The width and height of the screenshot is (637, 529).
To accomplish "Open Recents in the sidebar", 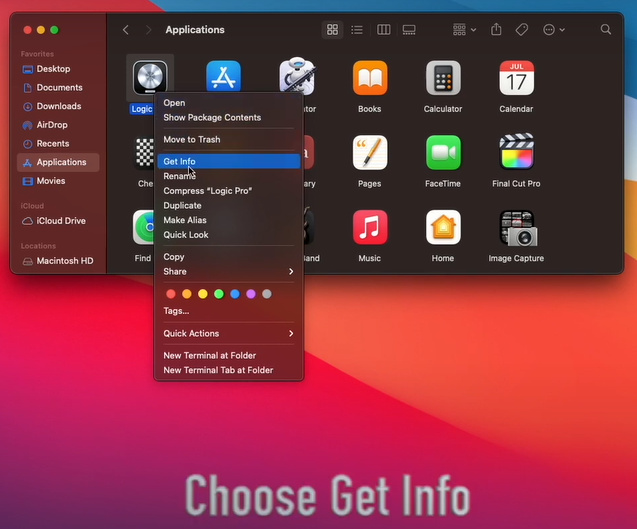I will 58,143.
